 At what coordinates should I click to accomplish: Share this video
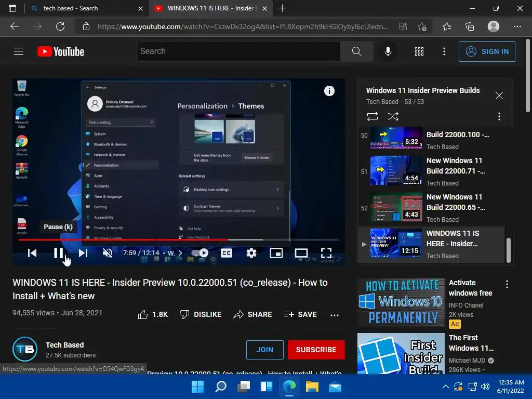coord(253,314)
